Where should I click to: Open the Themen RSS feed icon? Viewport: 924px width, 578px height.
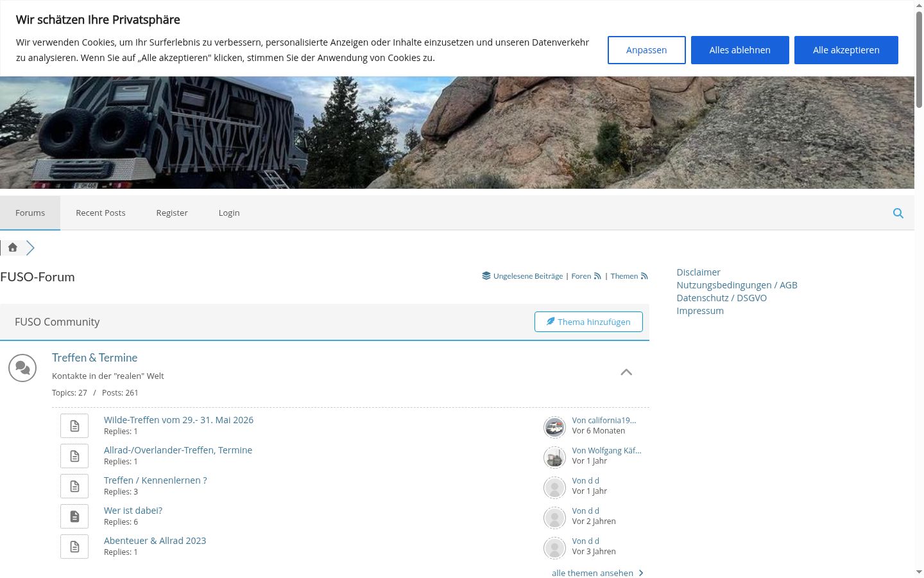click(x=644, y=276)
